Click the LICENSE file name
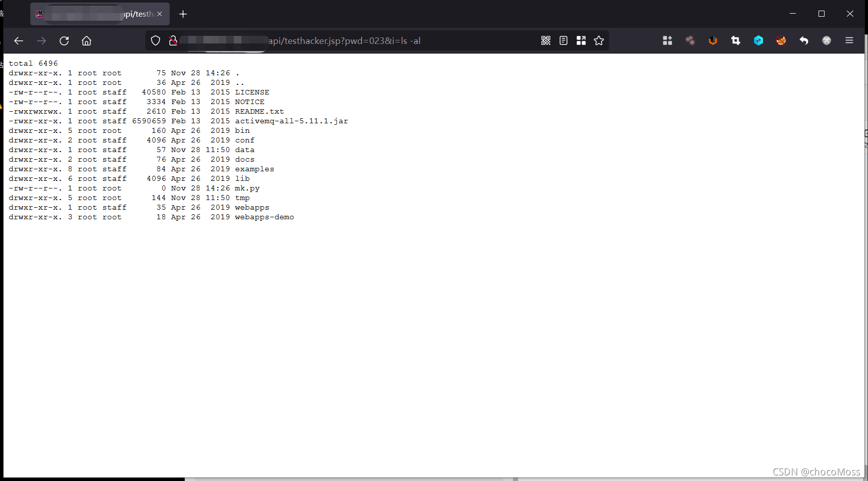This screenshot has width=868, height=481. click(x=252, y=92)
